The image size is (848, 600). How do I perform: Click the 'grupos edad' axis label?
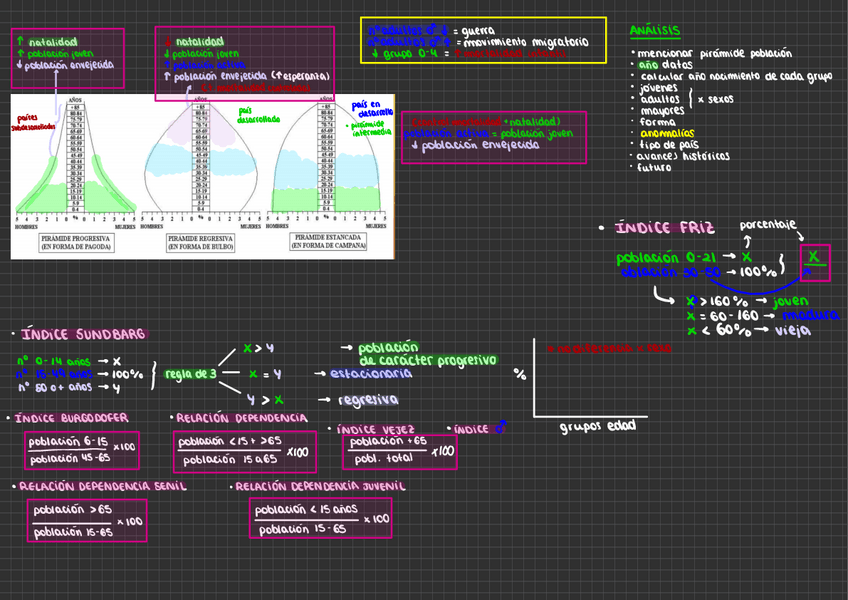[x=596, y=426]
